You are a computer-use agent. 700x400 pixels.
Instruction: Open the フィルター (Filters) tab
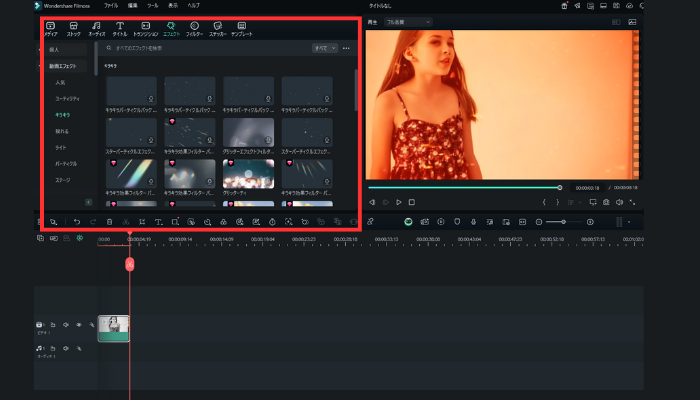(x=194, y=29)
